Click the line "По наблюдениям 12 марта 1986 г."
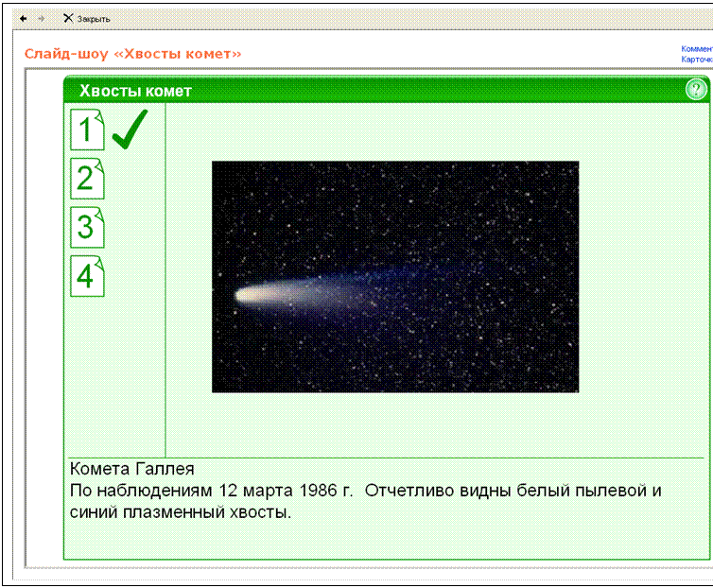713x588 pixels. [x=212, y=491]
